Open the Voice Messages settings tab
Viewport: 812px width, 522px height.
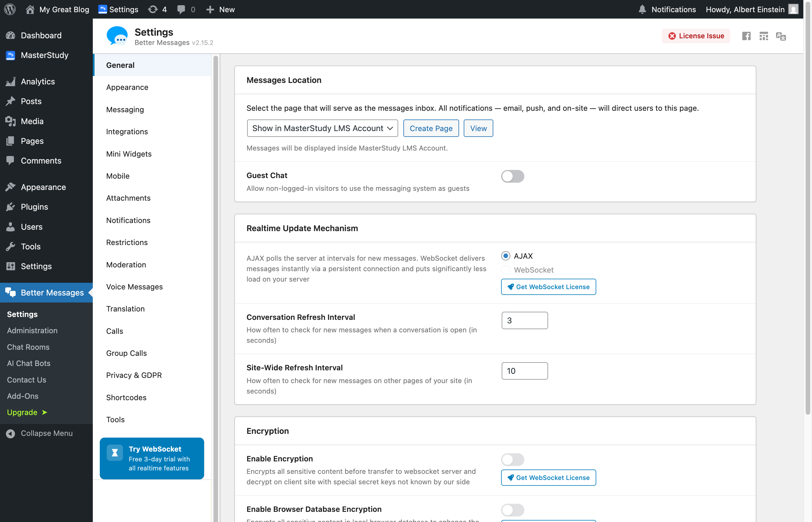pos(152,287)
